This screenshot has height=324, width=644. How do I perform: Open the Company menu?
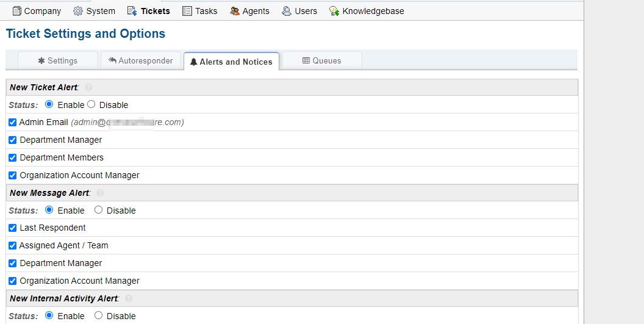point(37,11)
